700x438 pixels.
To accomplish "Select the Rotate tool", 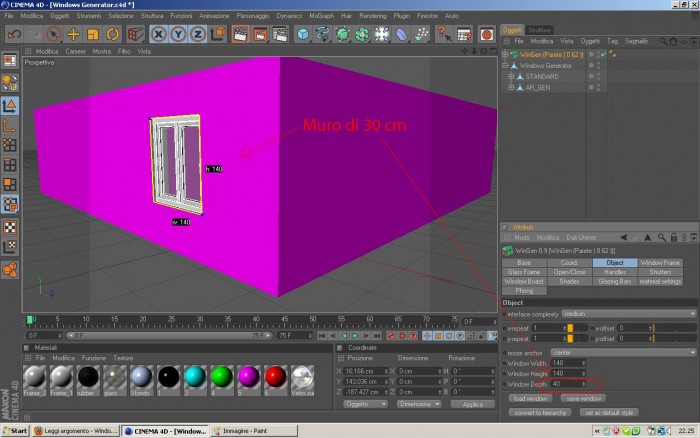I will pos(112,34).
